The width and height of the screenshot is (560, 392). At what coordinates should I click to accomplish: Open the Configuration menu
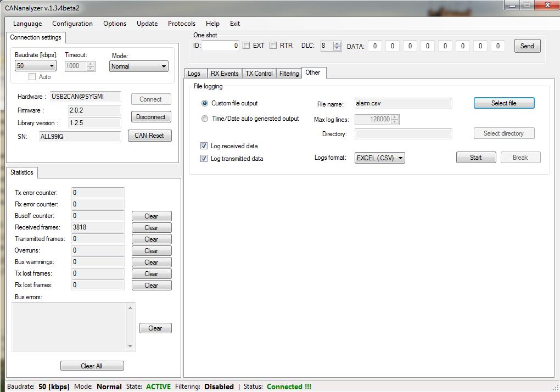pyautogui.click(x=72, y=24)
